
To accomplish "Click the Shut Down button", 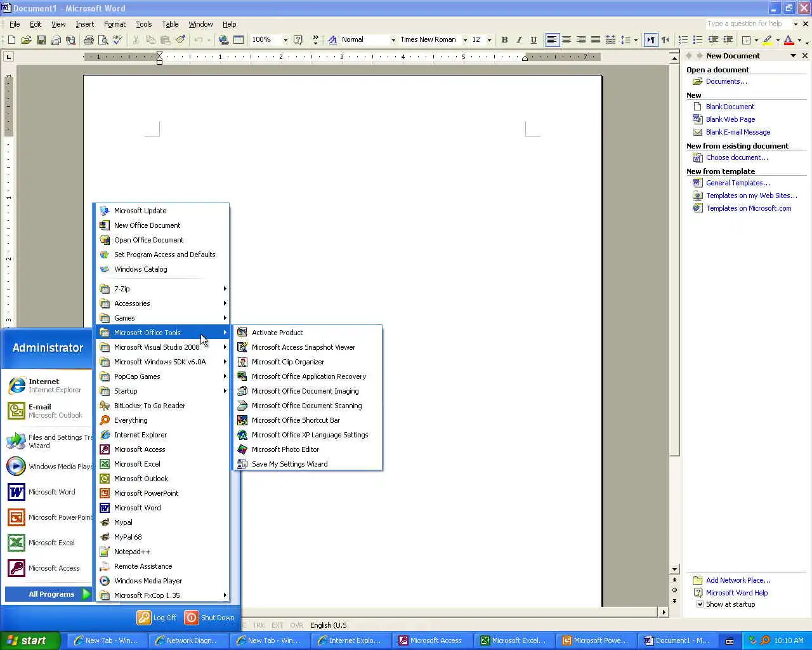I will coord(209,618).
